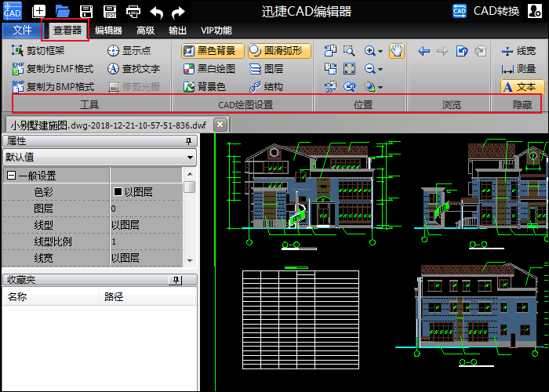Open 查找文字 find text
This screenshot has width=549, height=392.
click(133, 69)
